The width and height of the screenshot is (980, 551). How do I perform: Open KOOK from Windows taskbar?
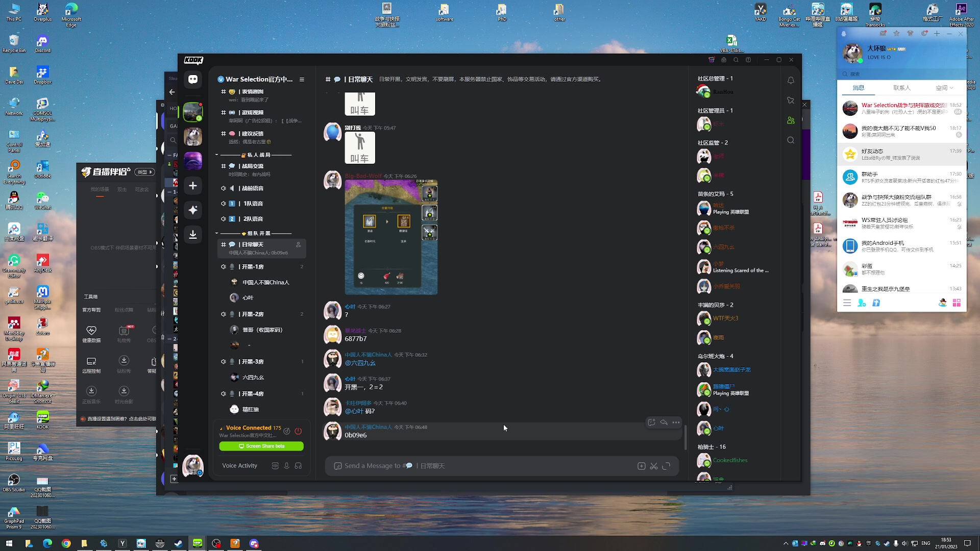197,543
